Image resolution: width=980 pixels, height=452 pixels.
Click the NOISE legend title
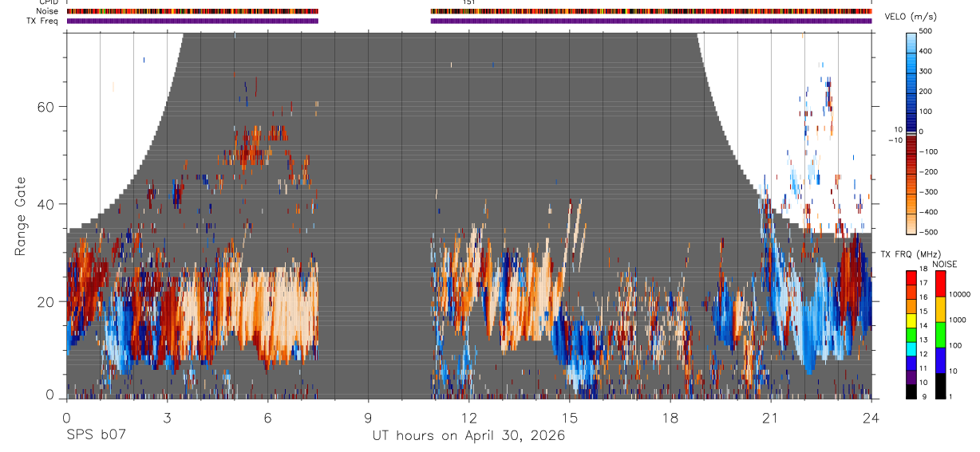coord(945,265)
